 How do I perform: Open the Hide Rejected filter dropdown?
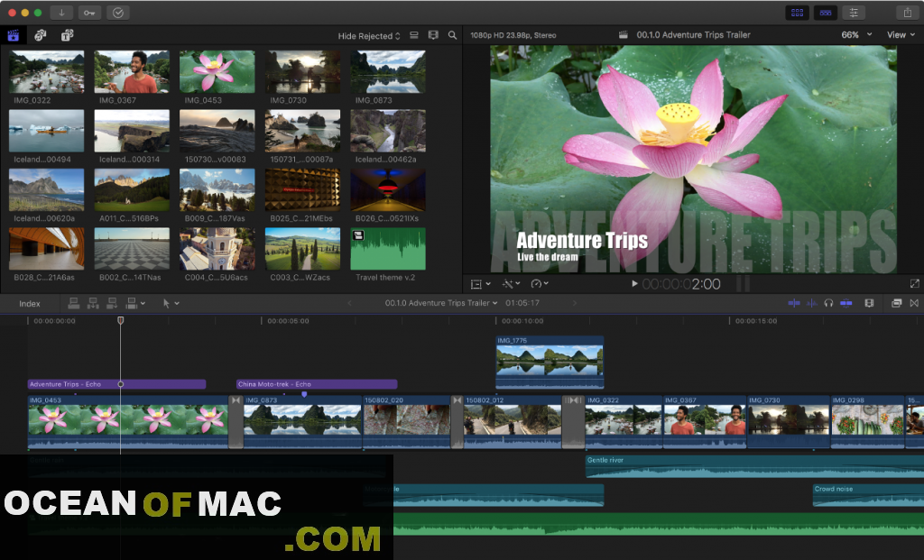369,36
